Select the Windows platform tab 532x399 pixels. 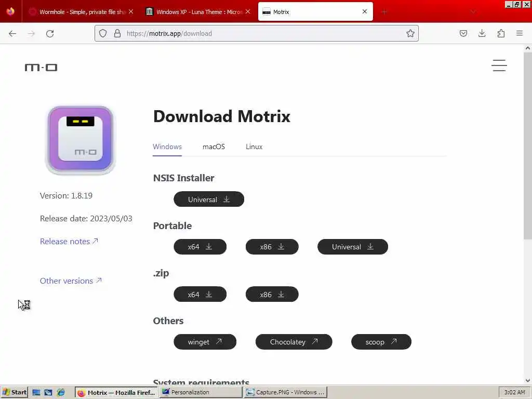click(167, 147)
